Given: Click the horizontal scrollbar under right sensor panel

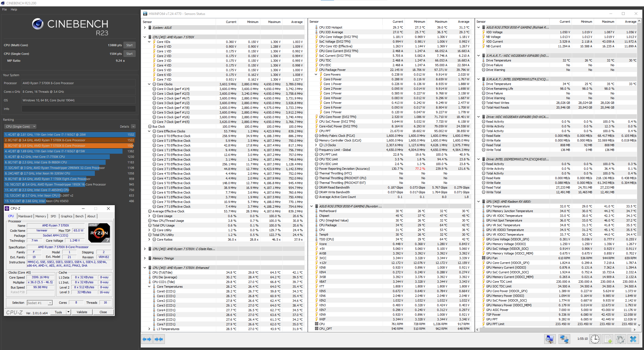Looking at the screenshot, I should tap(556, 330).
